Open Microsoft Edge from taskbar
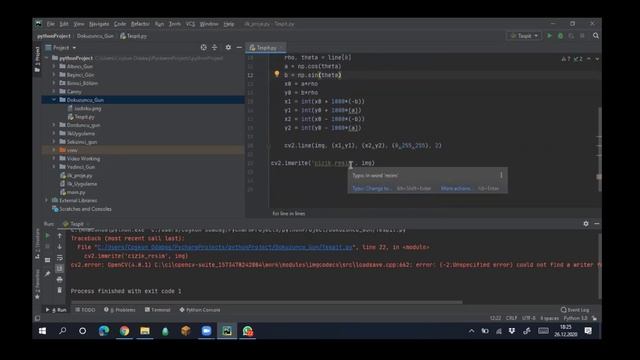 coord(104,331)
